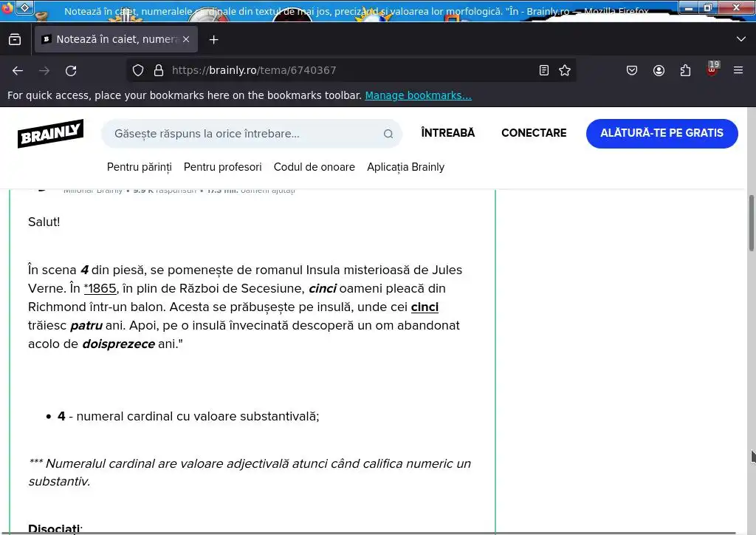Click the bullet '4 - numeral cardinal' line
The height and width of the screenshot is (535, 756).
point(188,416)
